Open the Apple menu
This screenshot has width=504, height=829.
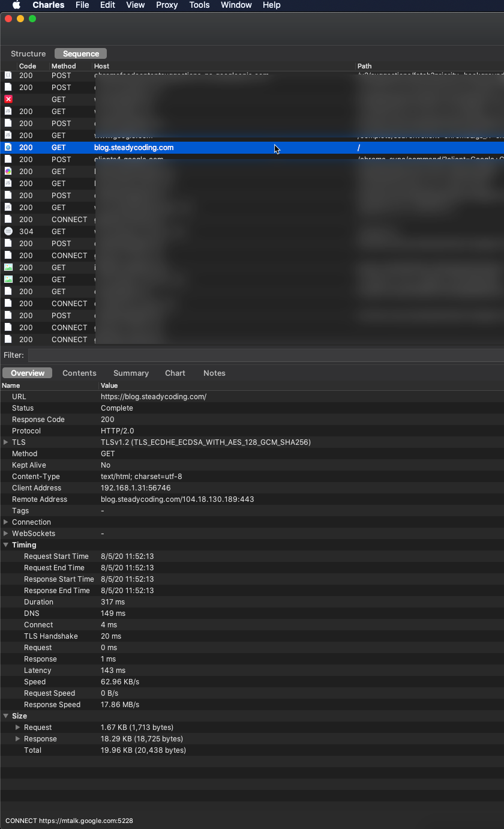(x=16, y=5)
